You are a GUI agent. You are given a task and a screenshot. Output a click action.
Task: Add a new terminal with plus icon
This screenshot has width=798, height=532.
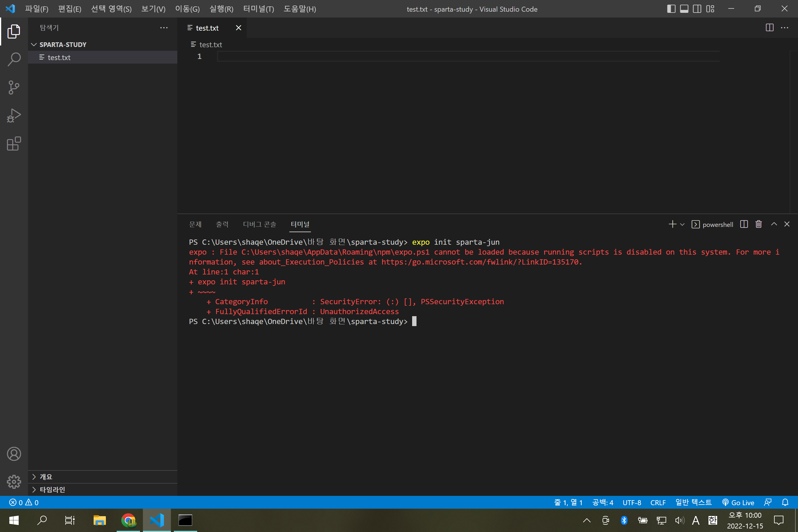tap(672, 224)
